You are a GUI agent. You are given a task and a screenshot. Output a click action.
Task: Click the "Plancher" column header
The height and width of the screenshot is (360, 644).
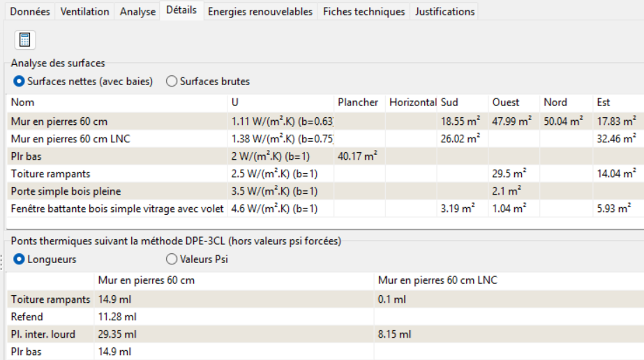pos(357,103)
